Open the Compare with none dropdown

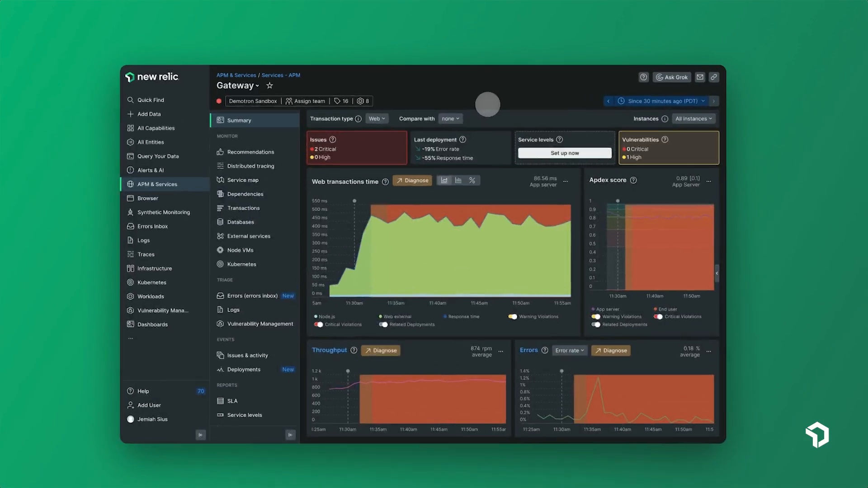point(450,118)
